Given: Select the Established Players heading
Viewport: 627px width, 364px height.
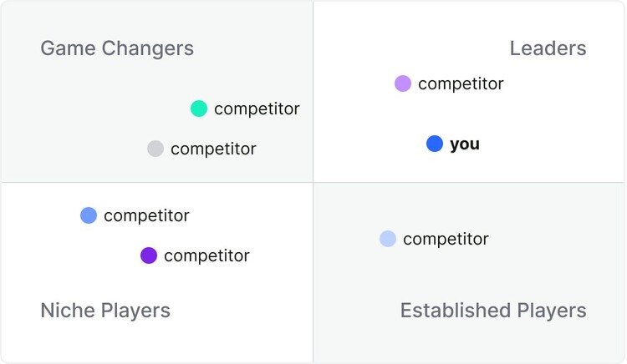Looking at the screenshot, I should pos(493,311).
